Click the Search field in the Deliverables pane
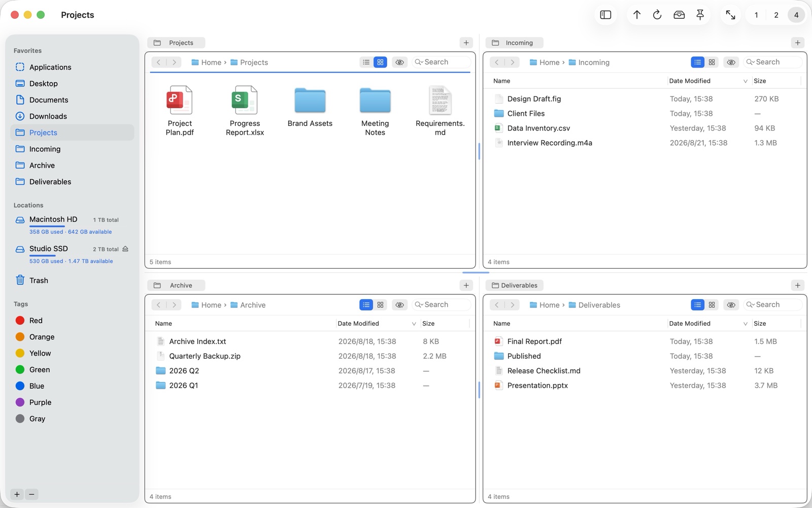 (x=772, y=305)
